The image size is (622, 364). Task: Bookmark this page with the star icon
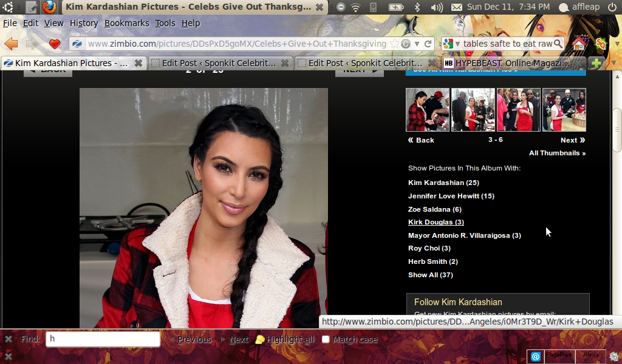click(394, 44)
